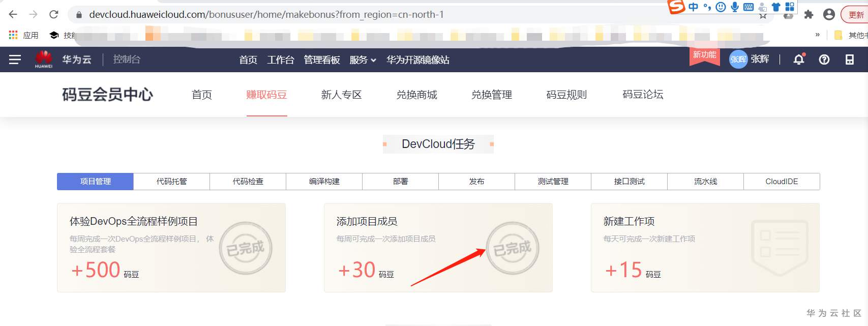Open the 兑换商城 tab
868x326 pixels.
[x=416, y=95]
